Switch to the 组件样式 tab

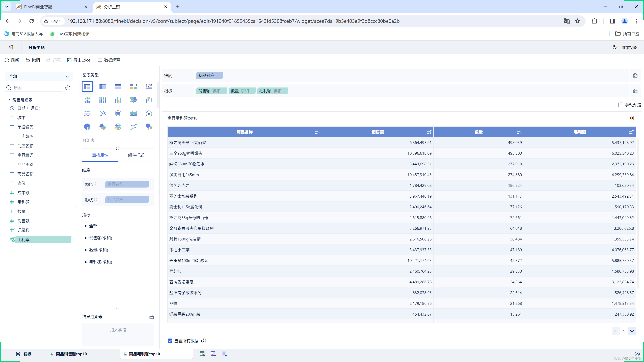pos(136,155)
